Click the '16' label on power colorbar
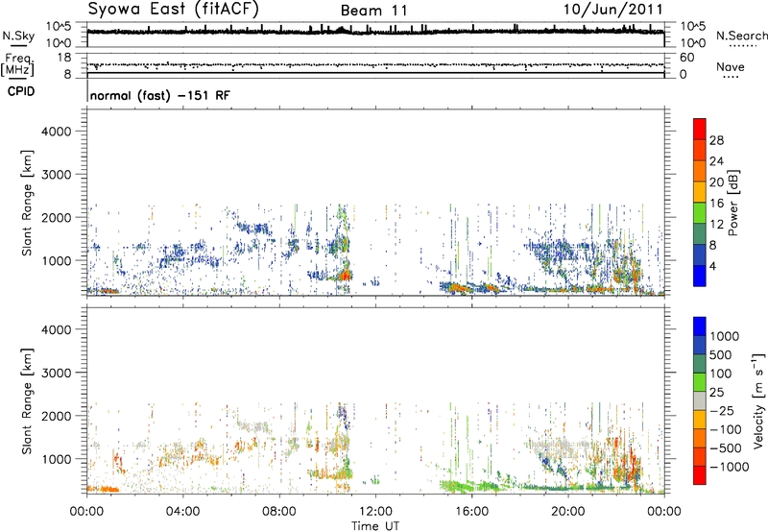 (716, 204)
